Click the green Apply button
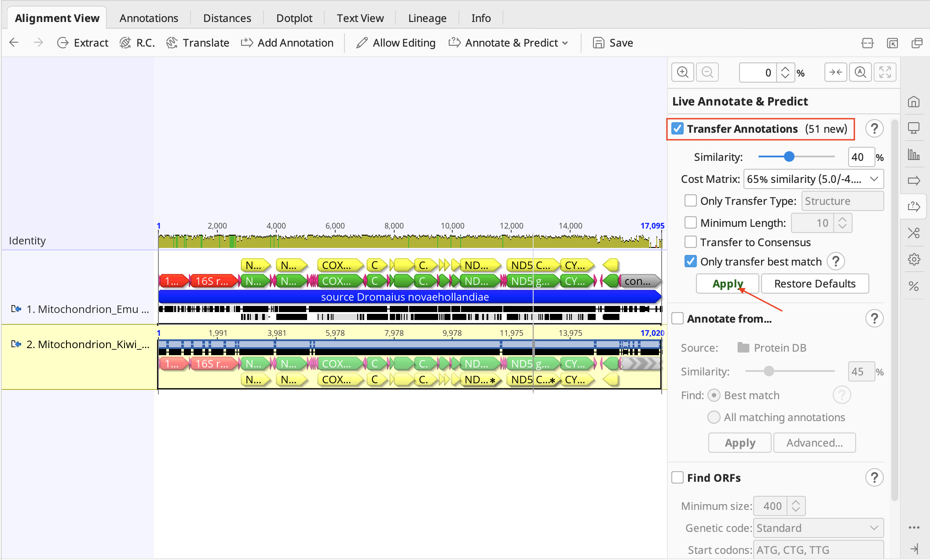This screenshot has width=930, height=560. [727, 284]
